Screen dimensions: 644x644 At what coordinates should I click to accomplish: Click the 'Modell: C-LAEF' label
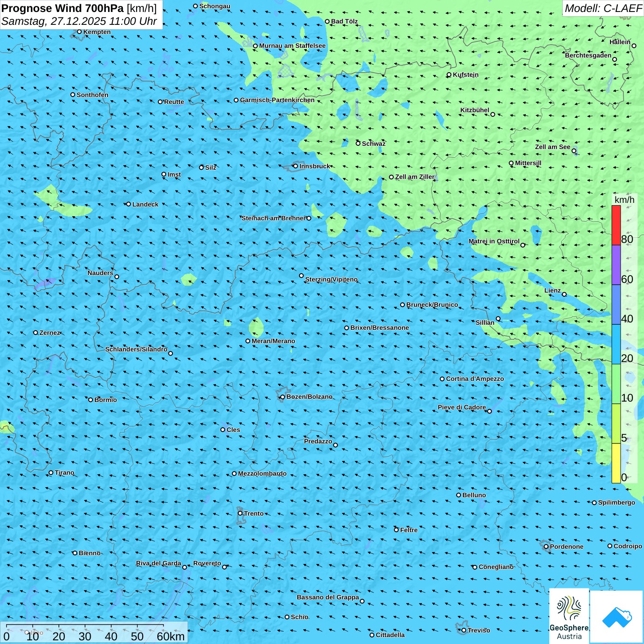[x=603, y=8]
